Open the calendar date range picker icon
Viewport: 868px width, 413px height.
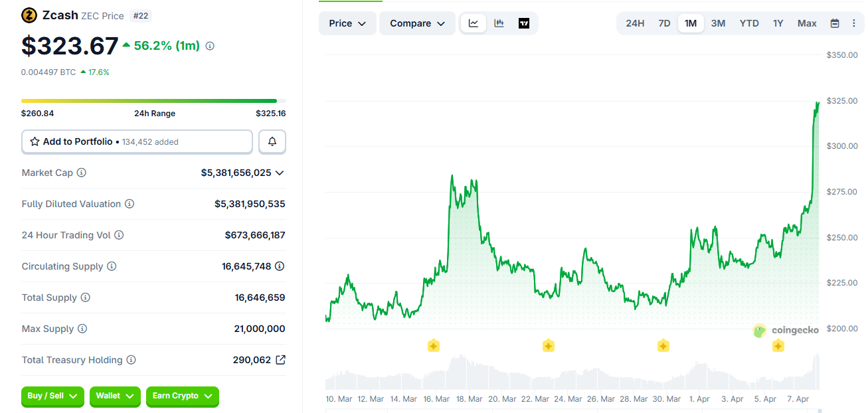tap(835, 23)
